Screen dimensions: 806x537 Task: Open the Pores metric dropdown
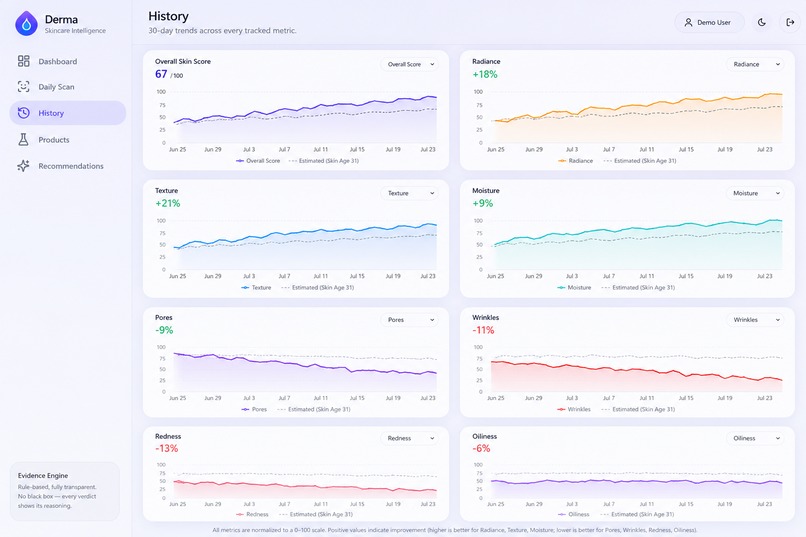coord(410,320)
